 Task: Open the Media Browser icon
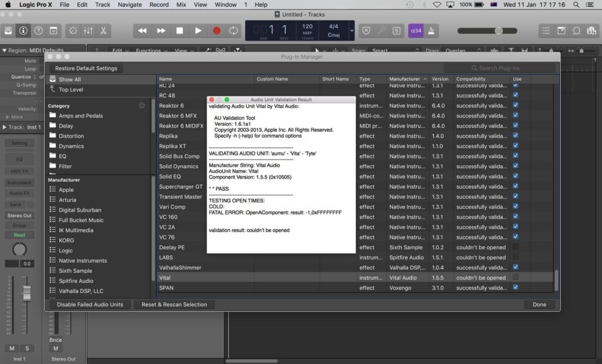coord(591,31)
